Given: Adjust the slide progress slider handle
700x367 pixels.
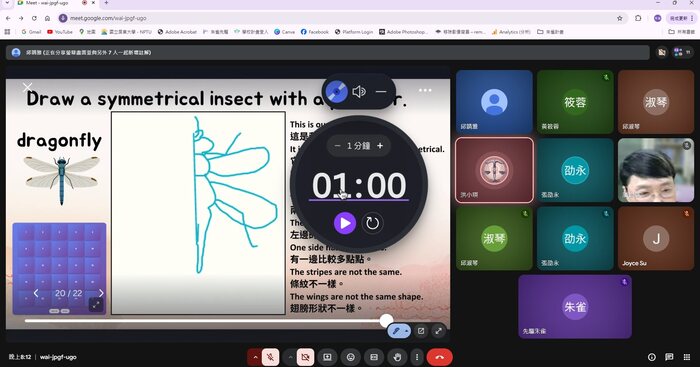Looking at the screenshot, I should [386, 320].
